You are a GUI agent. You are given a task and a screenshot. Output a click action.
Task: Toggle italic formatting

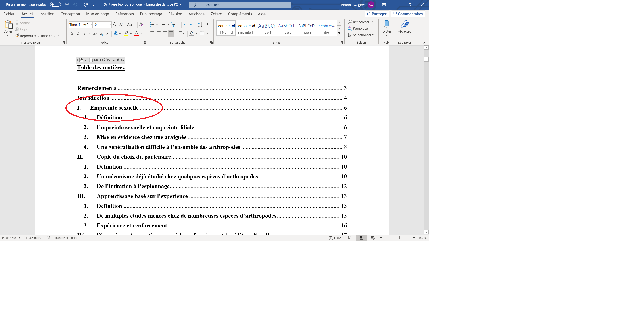point(78,33)
